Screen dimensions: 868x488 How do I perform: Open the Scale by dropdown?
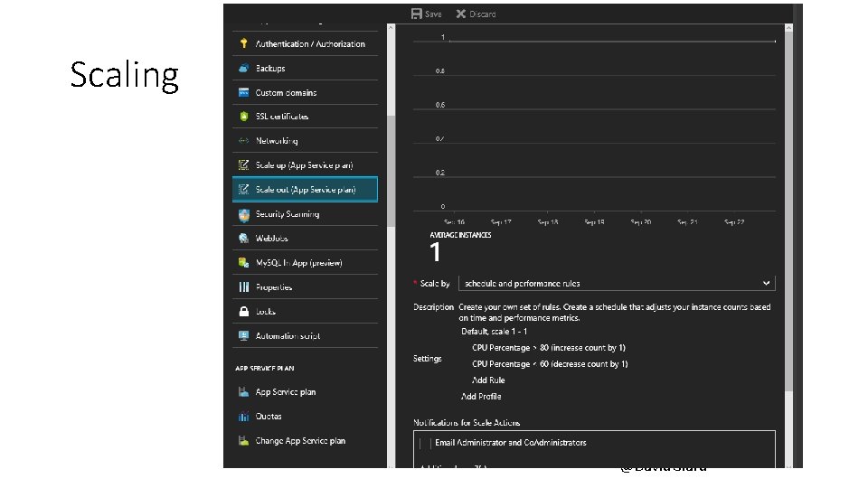[x=617, y=283]
